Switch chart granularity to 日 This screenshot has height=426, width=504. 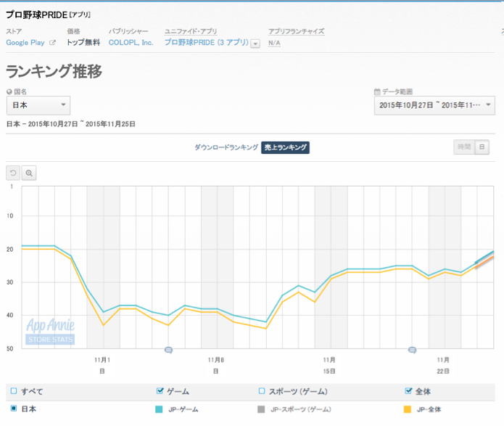pos(482,147)
